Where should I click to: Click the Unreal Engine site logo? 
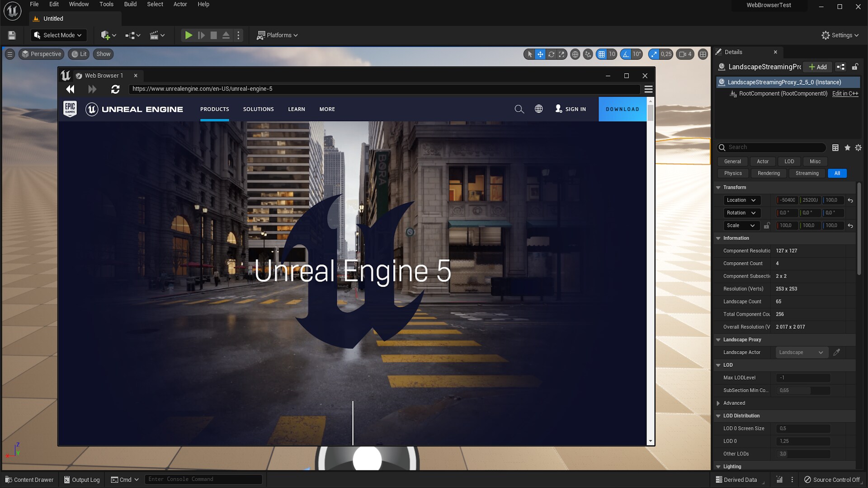click(x=134, y=109)
